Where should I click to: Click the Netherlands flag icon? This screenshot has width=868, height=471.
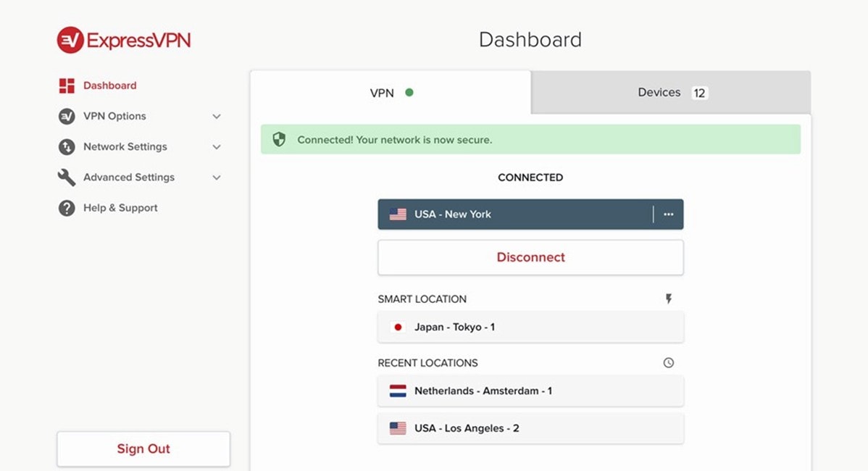(398, 391)
